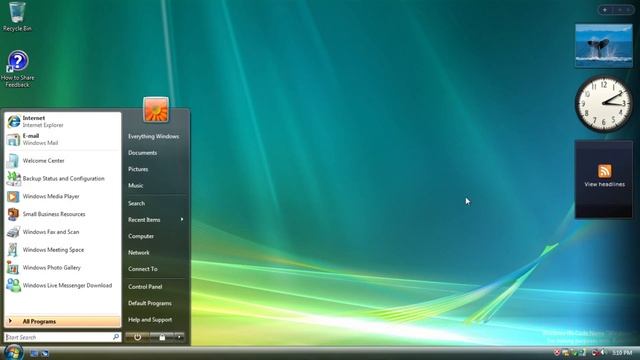Launch Windows Photo Gallery
This screenshot has width=640, height=360.
pos(63,268)
